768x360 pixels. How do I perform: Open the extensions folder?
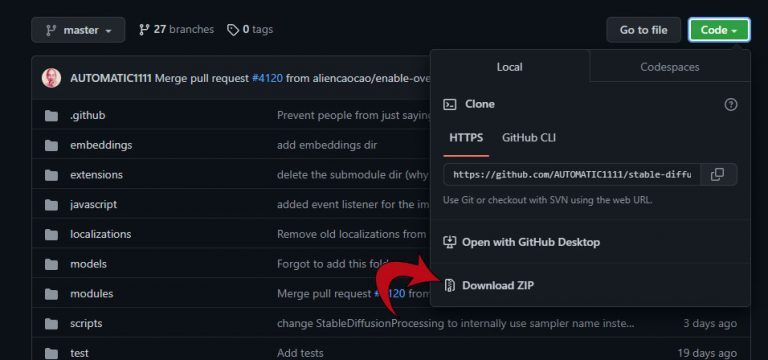click(96, 175)
